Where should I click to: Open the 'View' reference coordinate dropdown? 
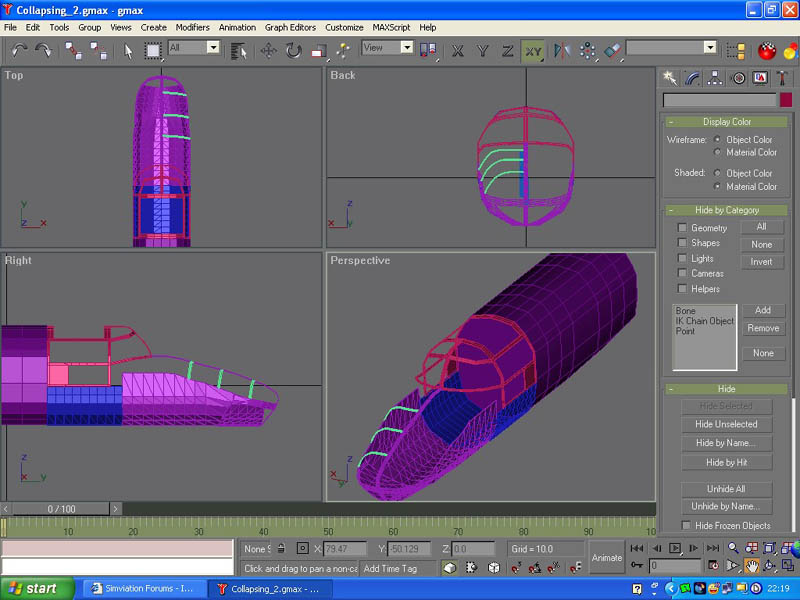point(407,47)
